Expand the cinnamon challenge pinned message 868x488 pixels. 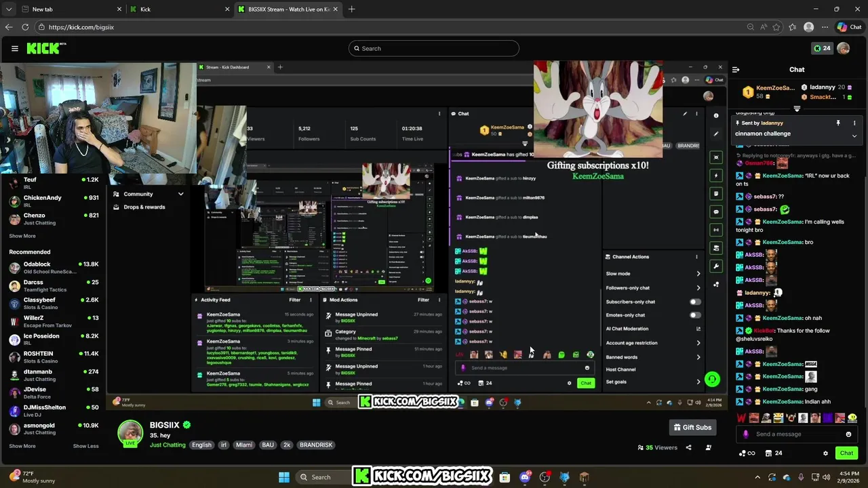coord(854,135)
